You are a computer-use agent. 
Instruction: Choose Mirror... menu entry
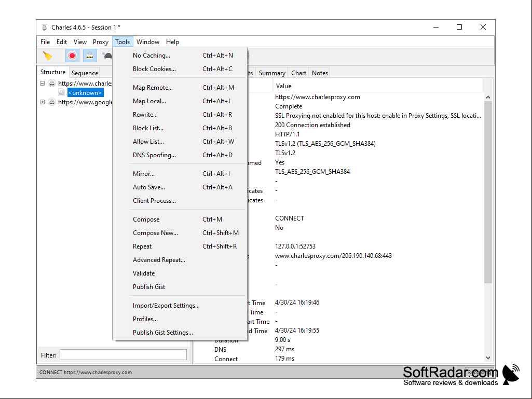180,174
